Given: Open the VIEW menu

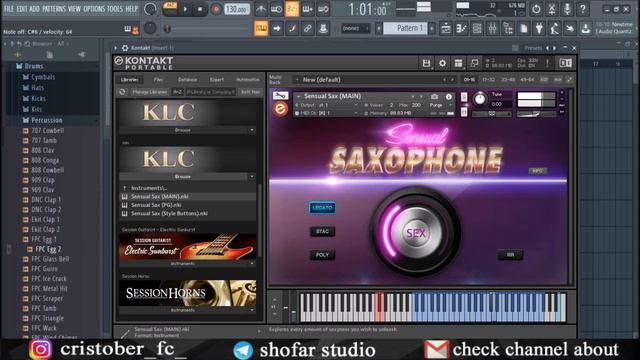Looking at the screenshot, I should pos(74,9).
